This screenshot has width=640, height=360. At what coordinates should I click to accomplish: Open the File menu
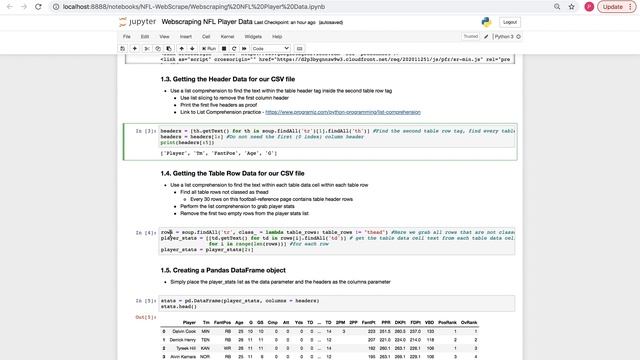pos(127,36)
